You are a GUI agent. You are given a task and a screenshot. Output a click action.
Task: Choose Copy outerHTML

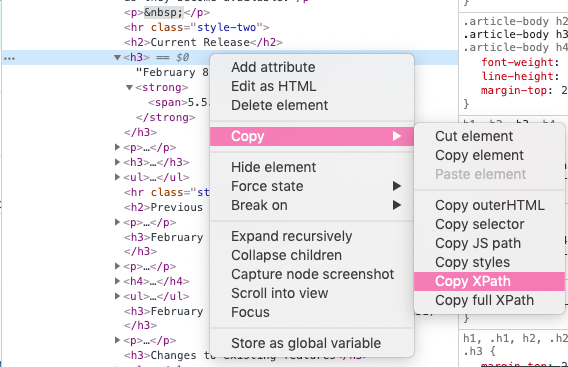489,205
